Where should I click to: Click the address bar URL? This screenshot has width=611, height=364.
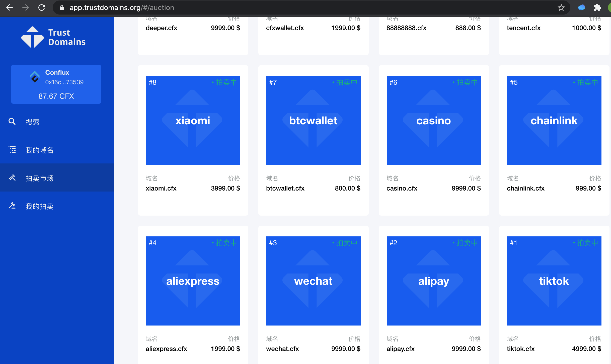point(122,8)
